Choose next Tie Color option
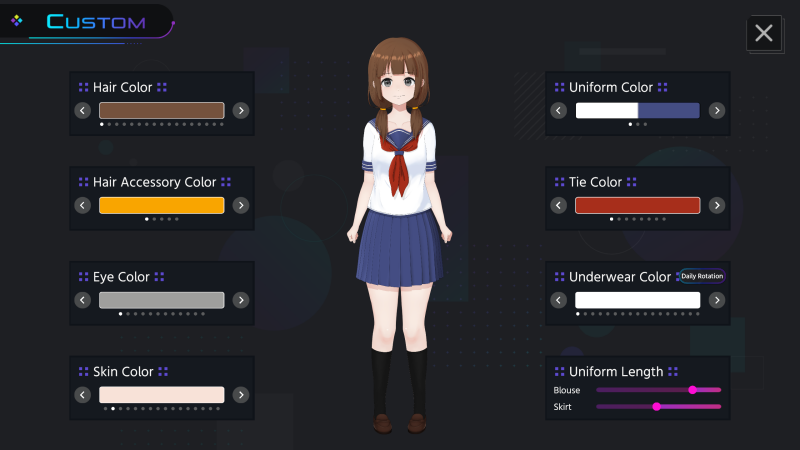 (717, 205)
